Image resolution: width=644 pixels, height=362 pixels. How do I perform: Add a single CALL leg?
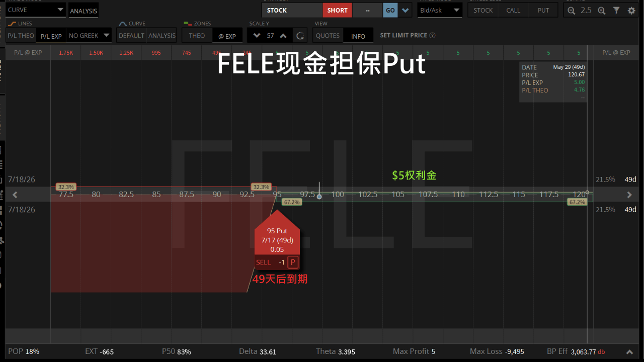513,10
